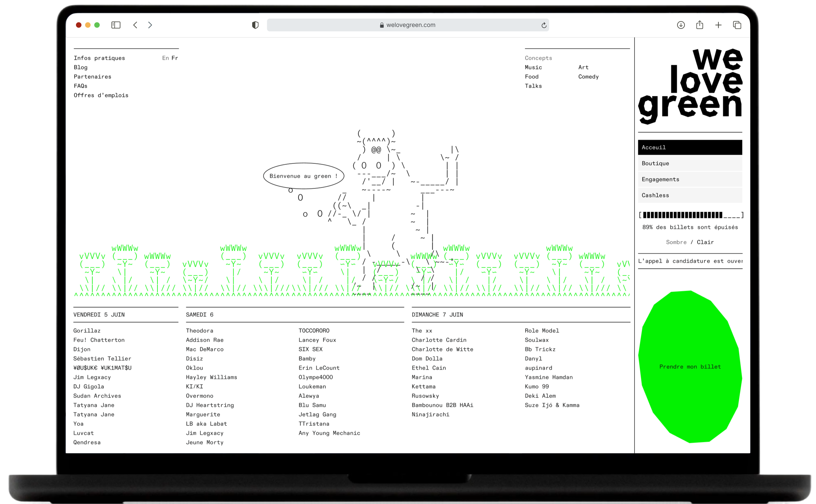
Task: Open The xx artist link
Action: click(x=422, y=331)
